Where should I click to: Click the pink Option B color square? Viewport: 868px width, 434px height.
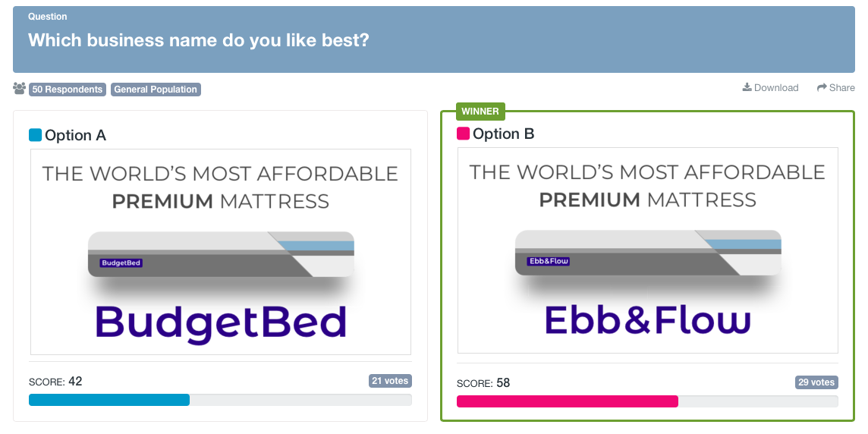pos(463,134)
